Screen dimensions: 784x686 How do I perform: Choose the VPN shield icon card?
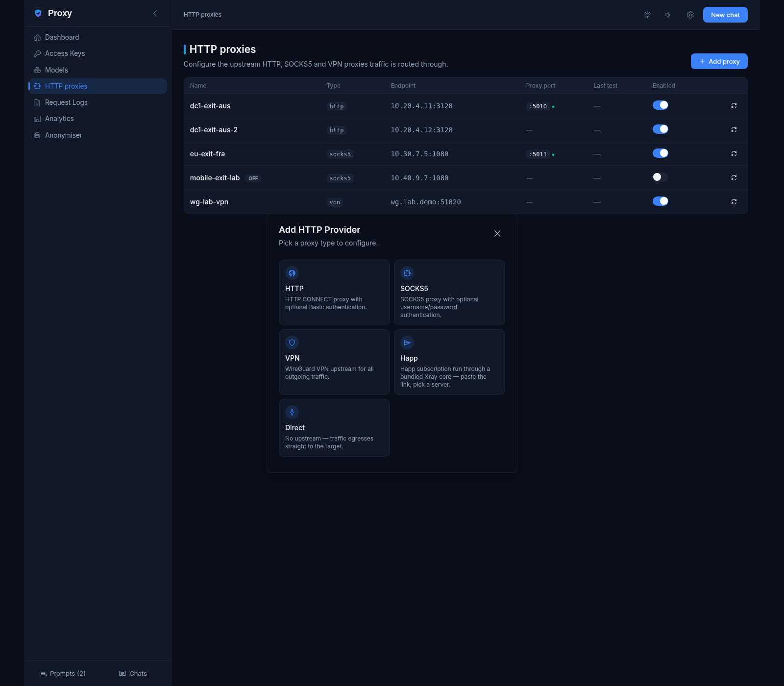pyautogui.click(x=292, y=343)
